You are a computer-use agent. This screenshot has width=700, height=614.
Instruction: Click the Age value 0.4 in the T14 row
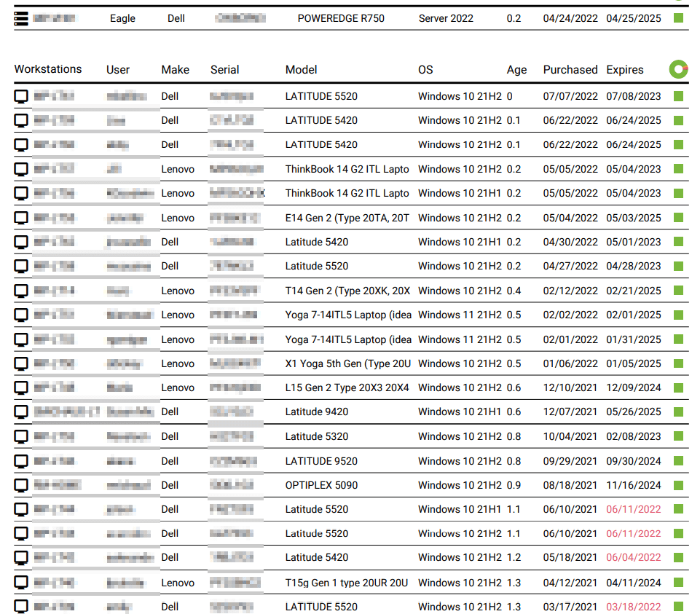[514, 291]
